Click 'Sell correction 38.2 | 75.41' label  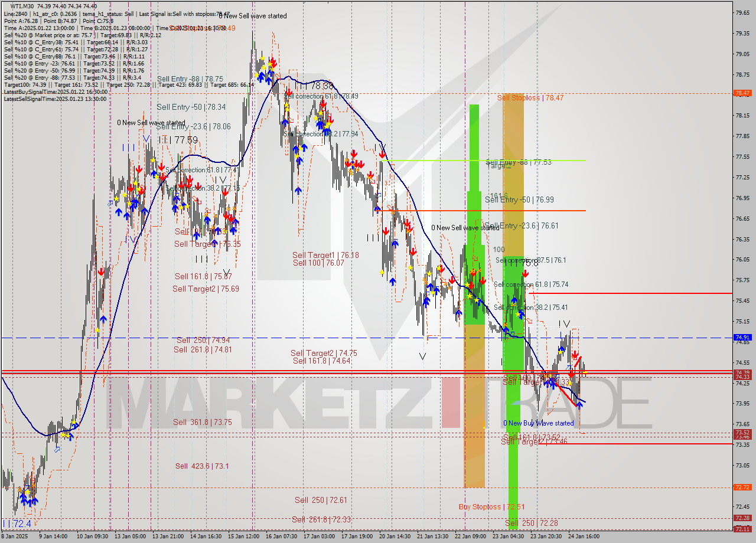pyautogui.click(x=531, y=308)
